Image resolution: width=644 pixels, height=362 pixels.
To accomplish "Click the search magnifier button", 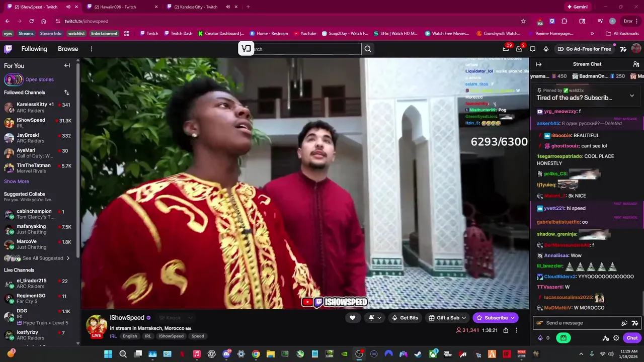I will 368,49.
